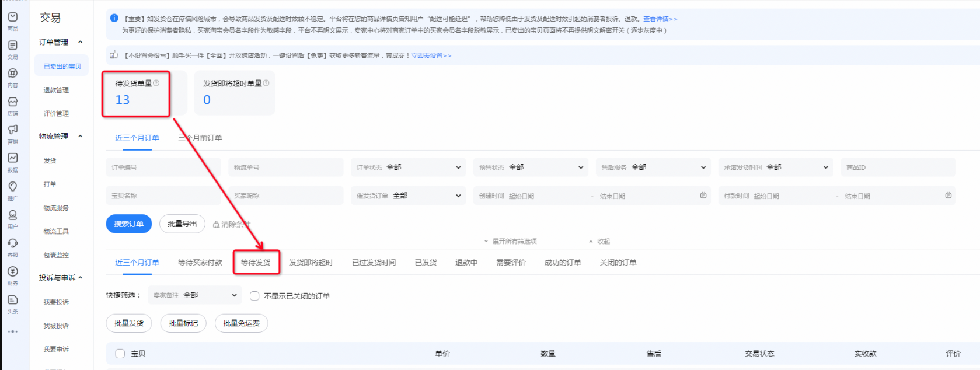Open the 承诺发货时间 dropdown
Screen dimensions: 980x370
tap(776, 167)
